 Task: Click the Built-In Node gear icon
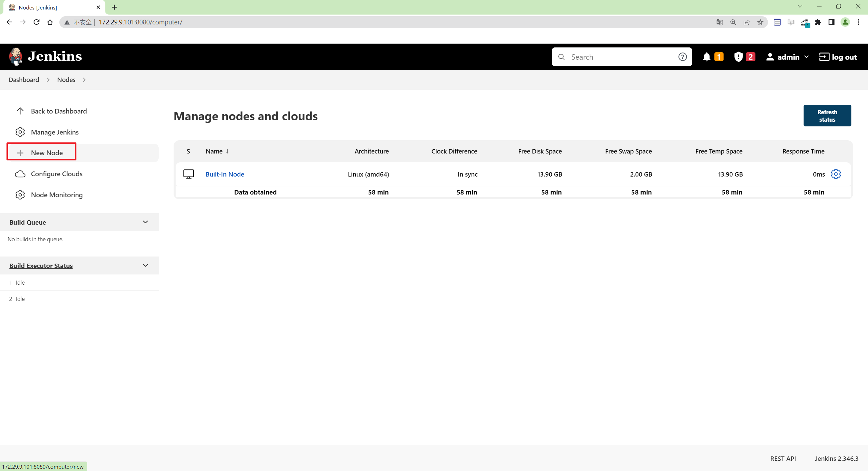[836, 174]
